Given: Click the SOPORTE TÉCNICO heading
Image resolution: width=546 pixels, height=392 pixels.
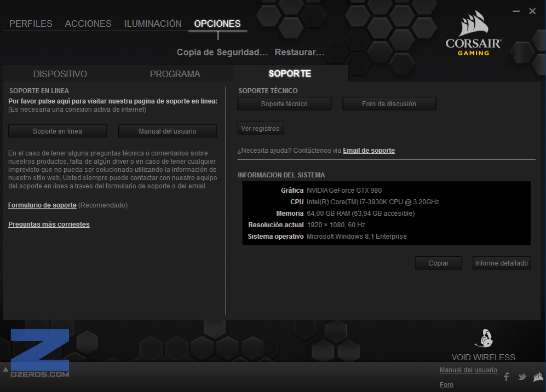Looking at the screenshot, I should tap(268, 91).
